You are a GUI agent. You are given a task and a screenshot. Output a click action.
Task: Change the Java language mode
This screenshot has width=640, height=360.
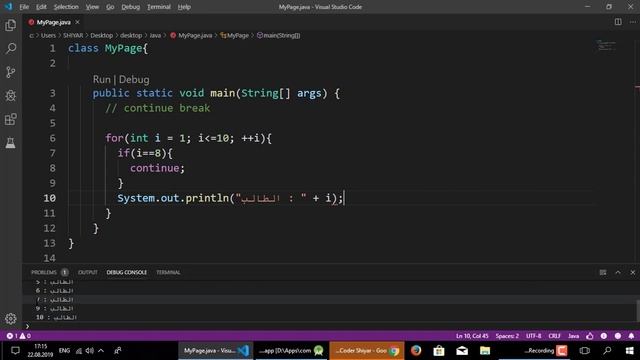[x=573, y=336]
